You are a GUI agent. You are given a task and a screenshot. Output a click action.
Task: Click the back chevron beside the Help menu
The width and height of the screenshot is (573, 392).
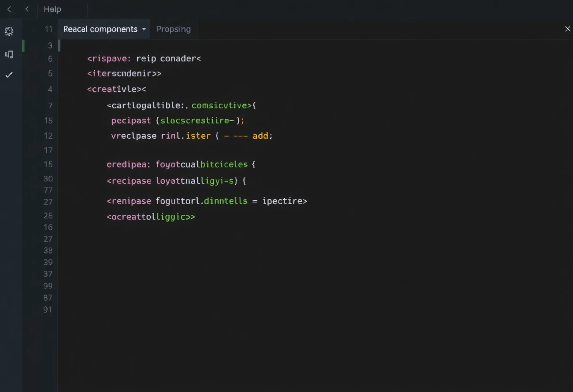[27, 9]
